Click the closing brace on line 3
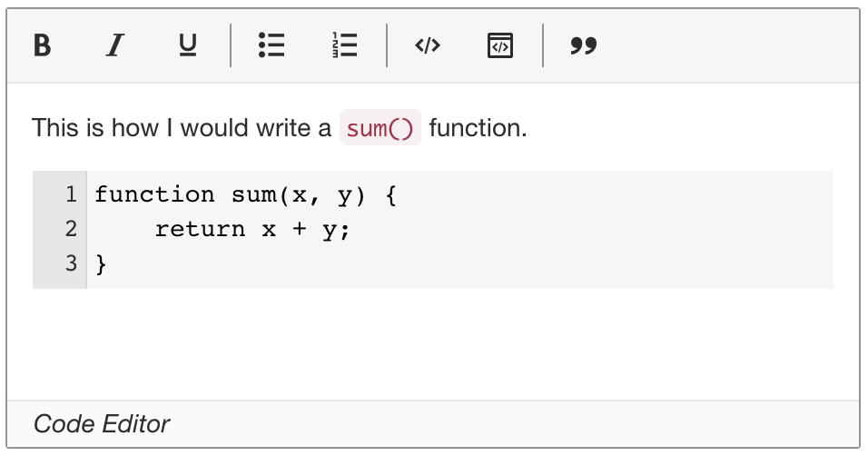Screen dimensions: 868x456 click(101, 264)
